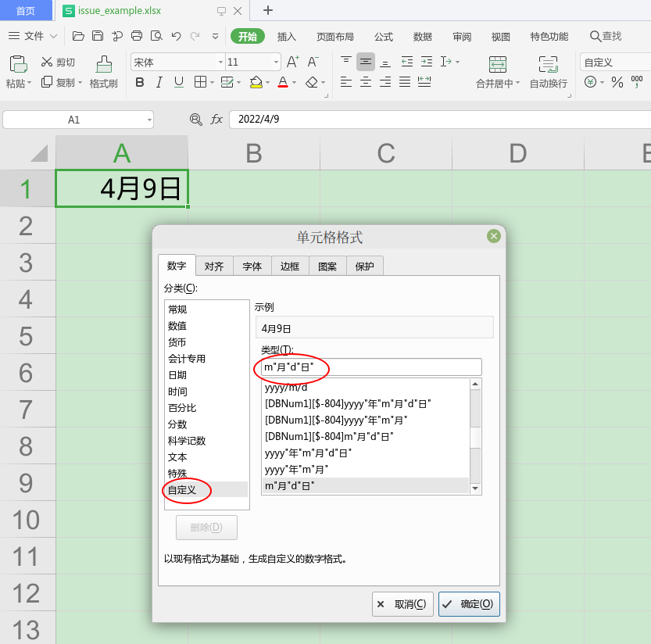Apply the red font color swatch
This screenshot has height=644, width=651.
pyautogui.click(x=283, y=82)
